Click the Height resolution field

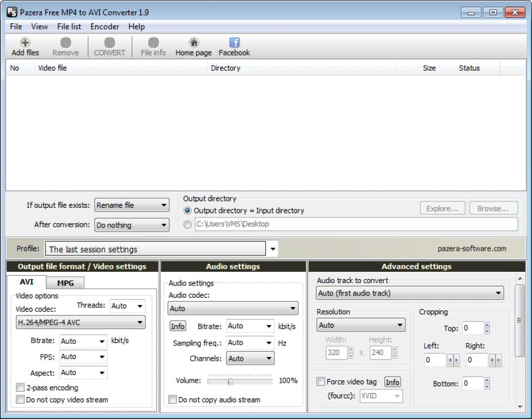pos(381,352)
